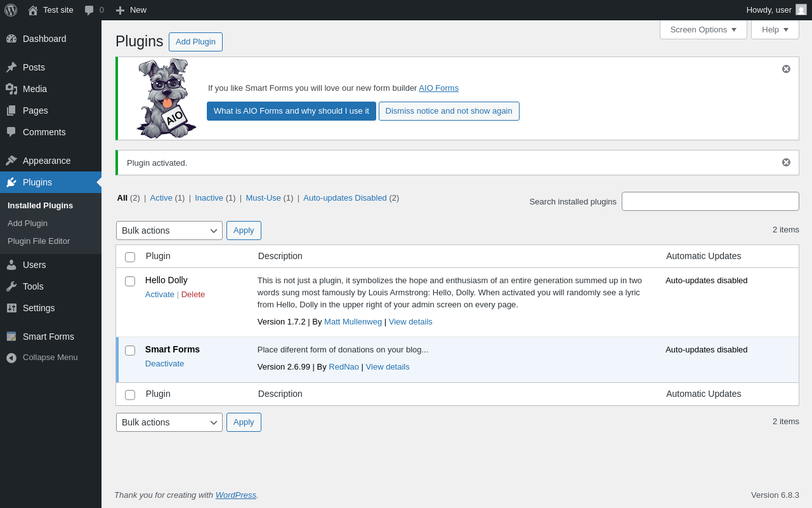812x508 pixels.
Task: Toggle the select-all checkbox in table footer
Action: click(130, 395)
